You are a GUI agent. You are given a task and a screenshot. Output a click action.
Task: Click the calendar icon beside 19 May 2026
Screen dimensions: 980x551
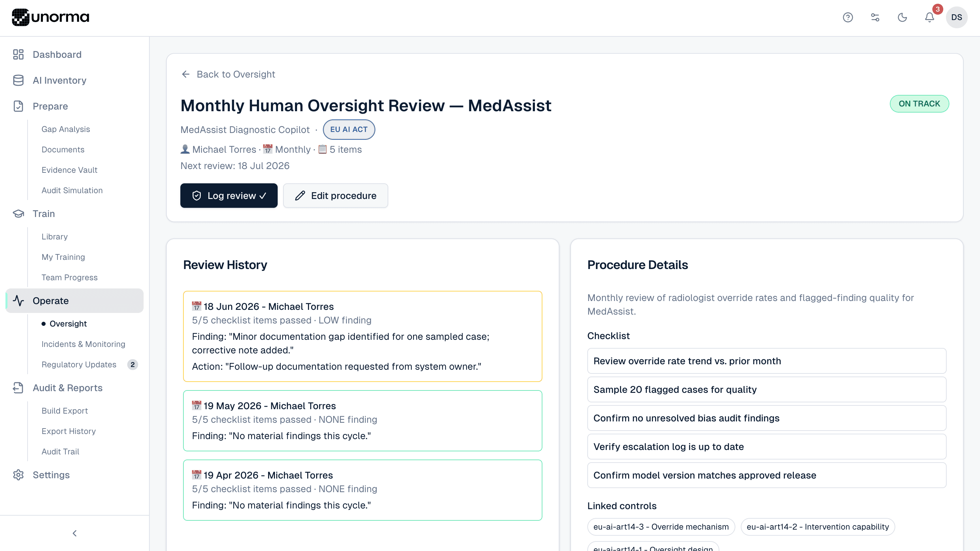point(196,405)
